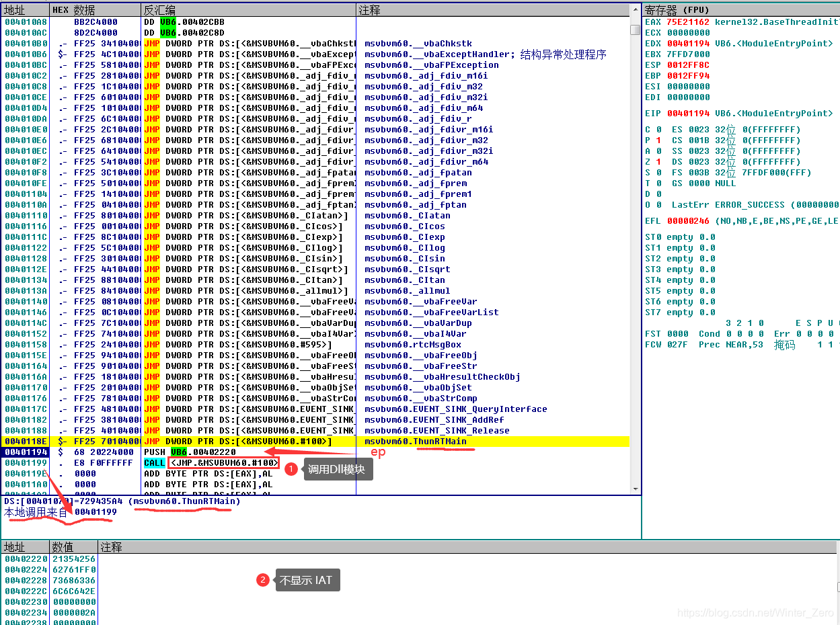Select dump row 00402234 value 0000002A

click(x=74, y=613)
